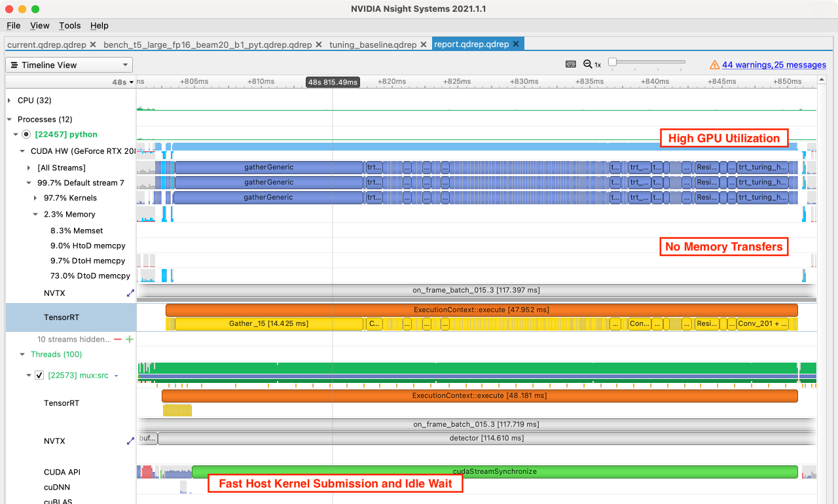Collapse the Threads (100) row
The width and height of the screenshot is (838, 504).
point(22,354)
